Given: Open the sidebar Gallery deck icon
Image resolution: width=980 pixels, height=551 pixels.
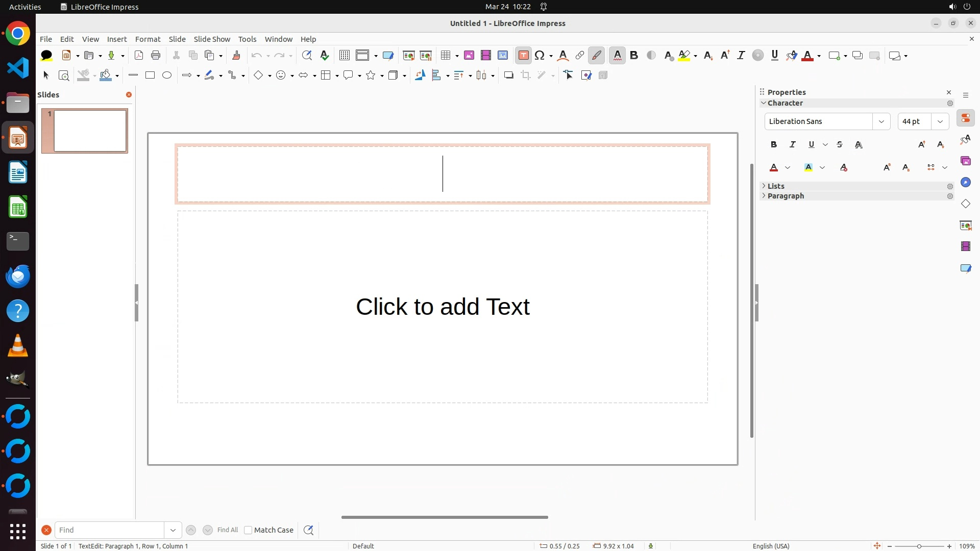Looking at the screenshot, I should 965,161.
